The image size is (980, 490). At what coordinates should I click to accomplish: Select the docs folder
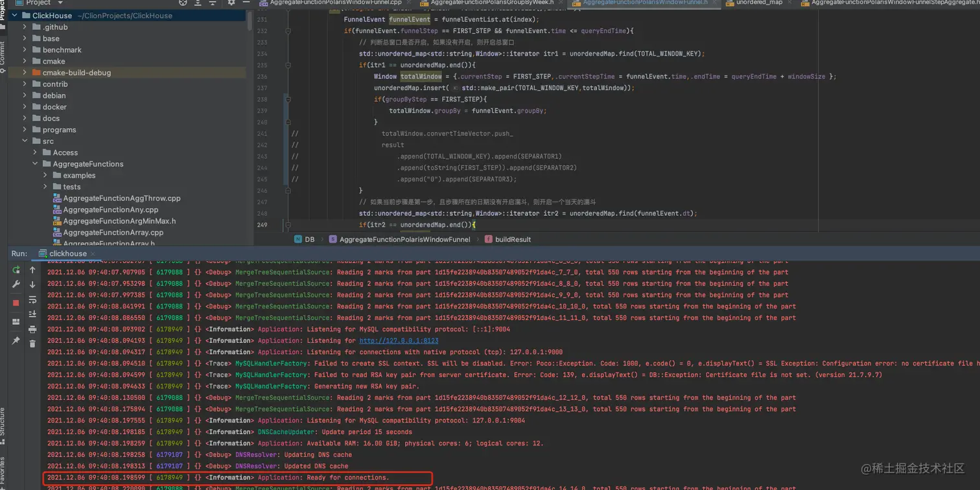(51, 119)
